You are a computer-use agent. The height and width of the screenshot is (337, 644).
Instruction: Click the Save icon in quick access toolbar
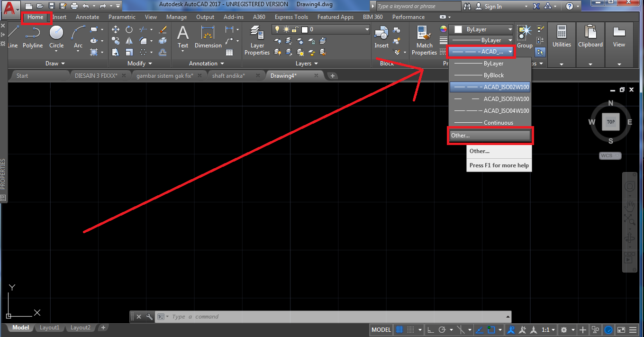point(52,6)
